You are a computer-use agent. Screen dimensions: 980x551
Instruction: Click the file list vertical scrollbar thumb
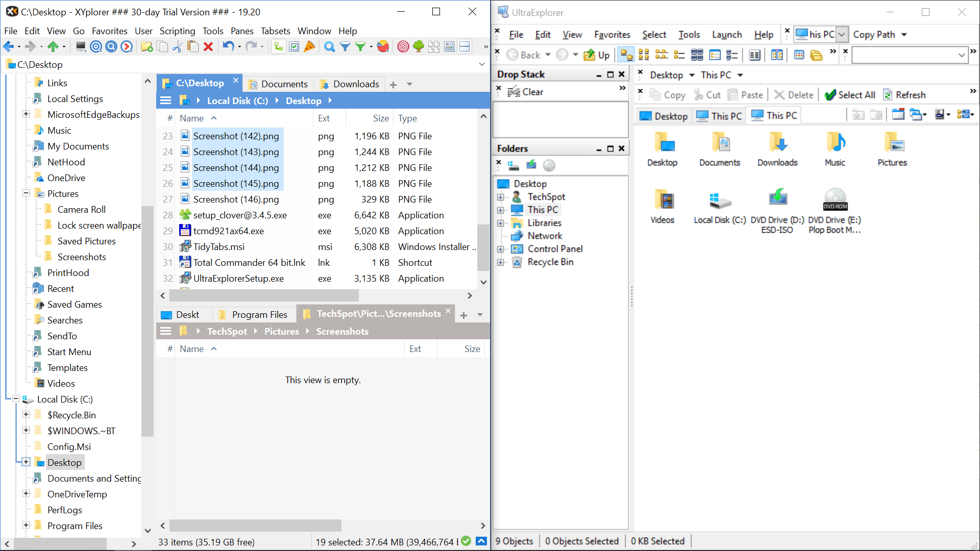pos(483,247)
